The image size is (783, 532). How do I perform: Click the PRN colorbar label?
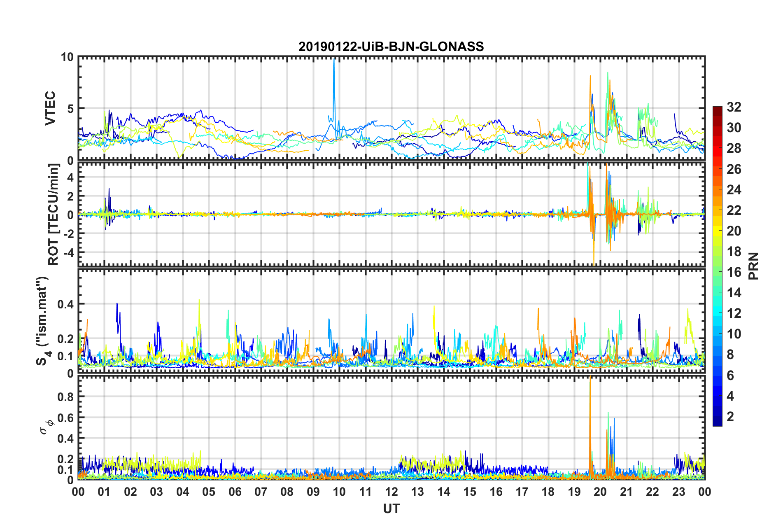[x=753, y=266]
